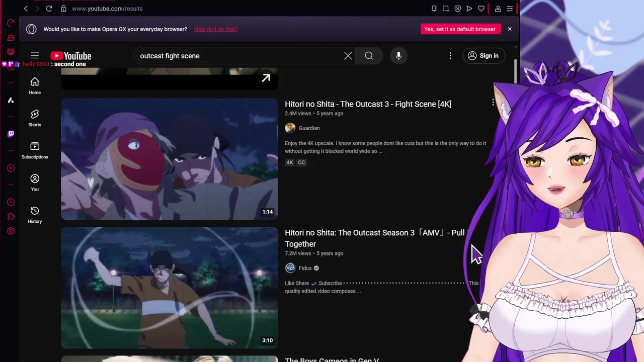Image resolution: width=644 pixels, height=362 pixels.
Task: Click the magnifier search button
Action: 369,56
